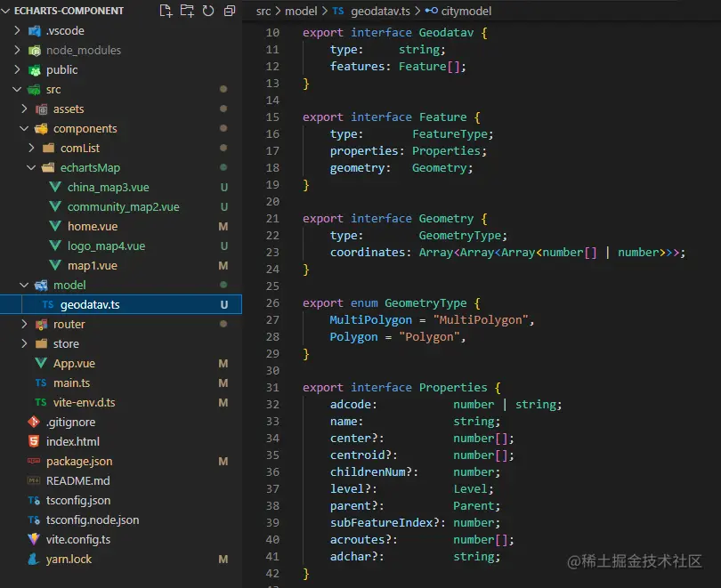Click the M status badge on package.json

[x=223, y=461]
